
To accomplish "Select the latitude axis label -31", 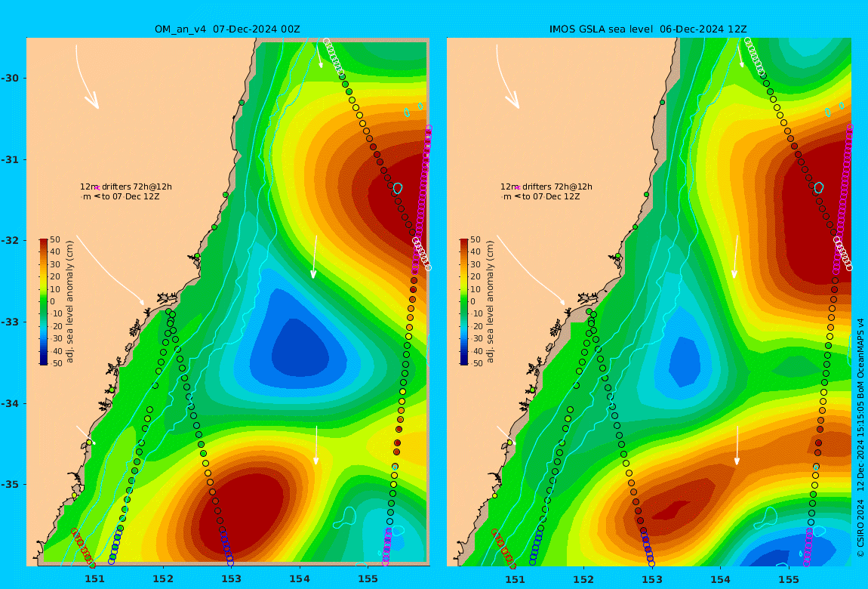I will (x=10, y=160).
